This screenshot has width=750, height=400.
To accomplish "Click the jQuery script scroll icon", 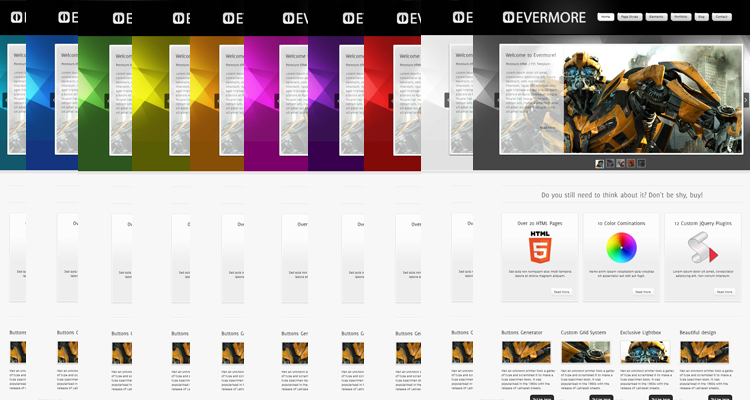I will pyautogui.click(x=703, y=247).
